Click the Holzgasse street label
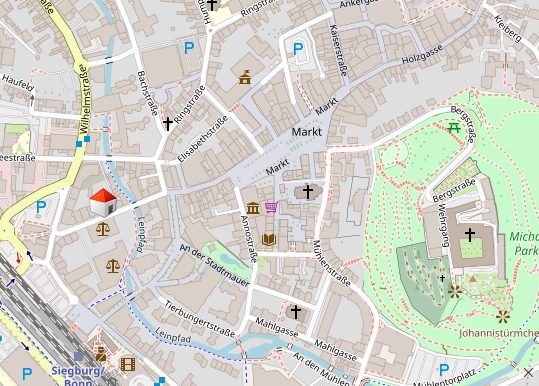This screenshot has width=539, height=386. click(422, 54)
